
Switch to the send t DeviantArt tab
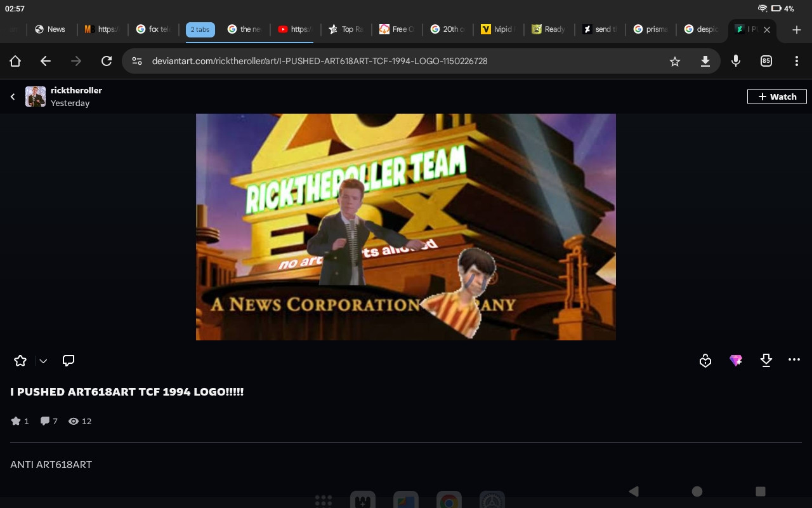[600, 29]
